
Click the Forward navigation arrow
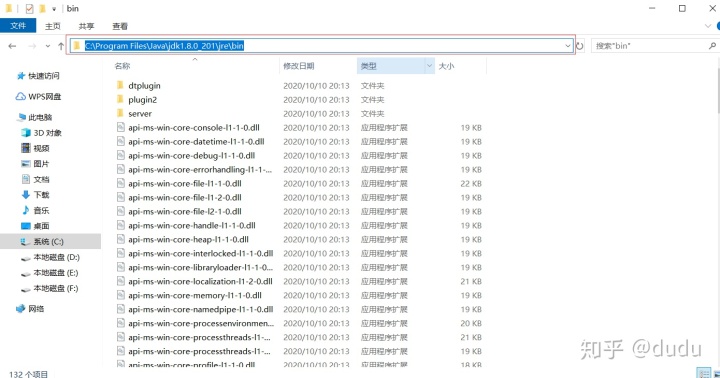pyautogui.click(x=32, y=46)
